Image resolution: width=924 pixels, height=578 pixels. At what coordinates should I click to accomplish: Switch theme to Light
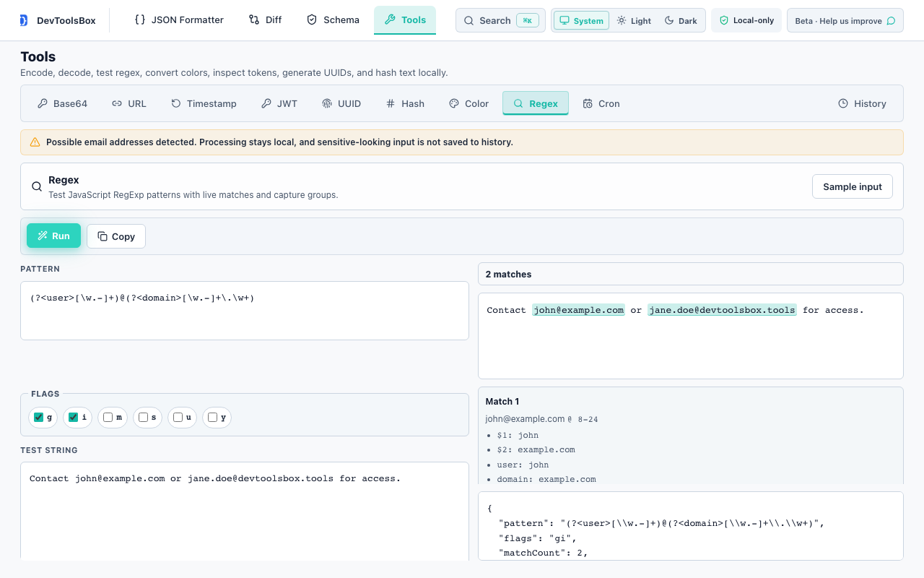[x=634, y=21]
